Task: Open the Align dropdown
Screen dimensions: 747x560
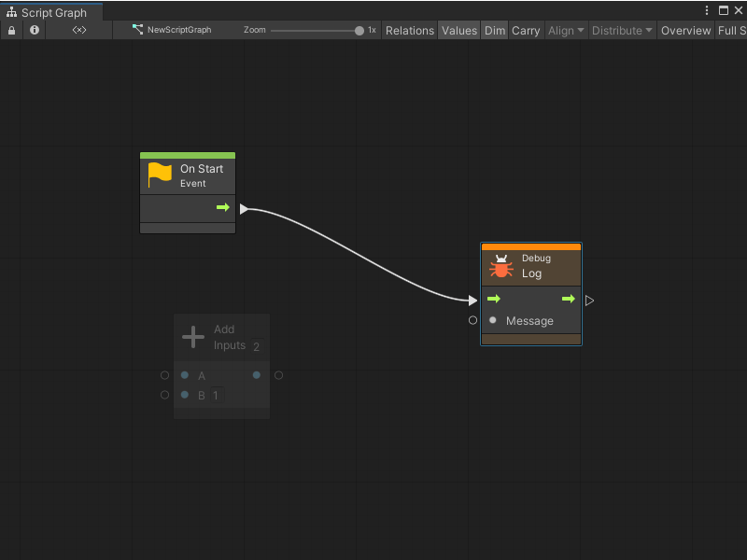Action: point(565,30)
